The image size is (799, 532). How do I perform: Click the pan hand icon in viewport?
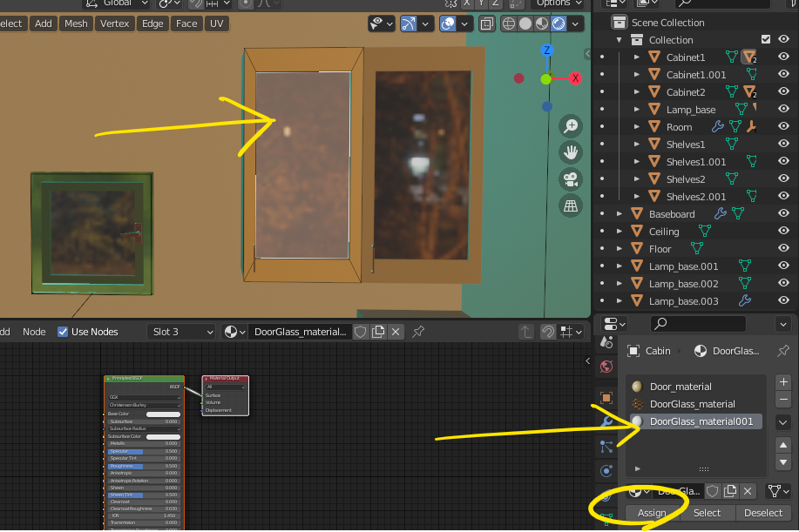(x=571, y=152)
